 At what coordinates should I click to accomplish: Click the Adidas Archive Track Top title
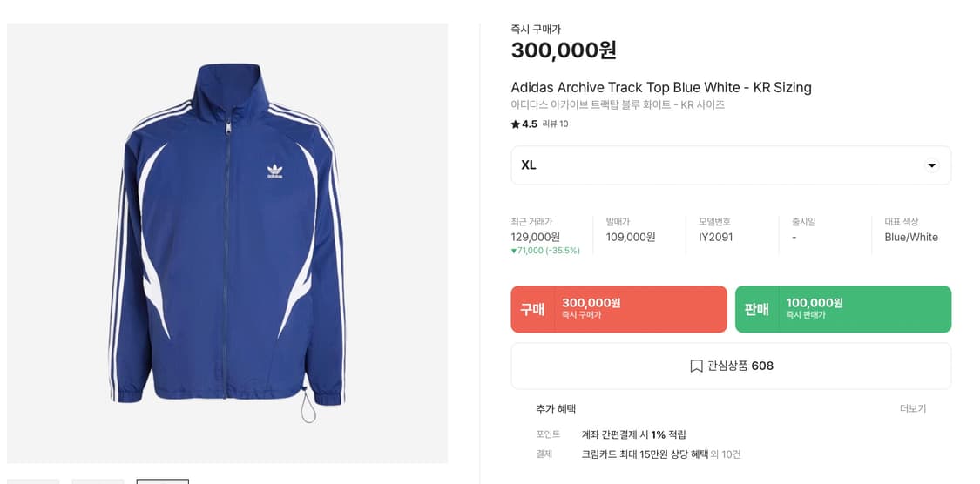[660, 88]
